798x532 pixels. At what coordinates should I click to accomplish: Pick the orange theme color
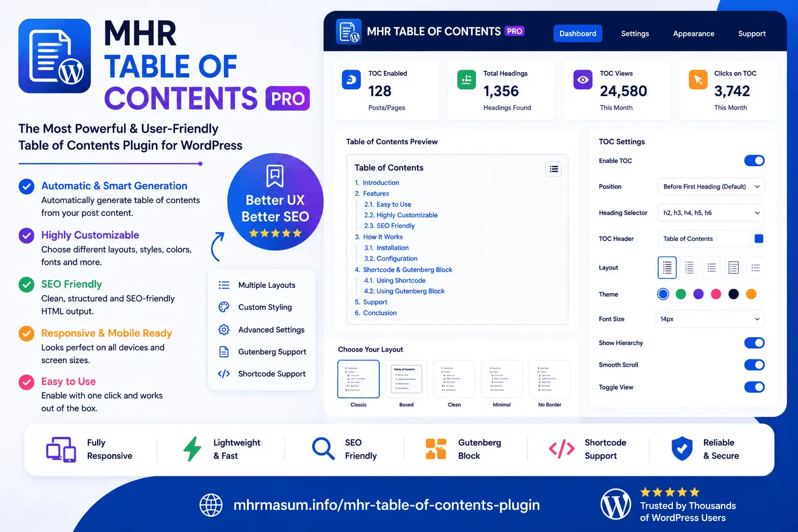click(751, 294)
